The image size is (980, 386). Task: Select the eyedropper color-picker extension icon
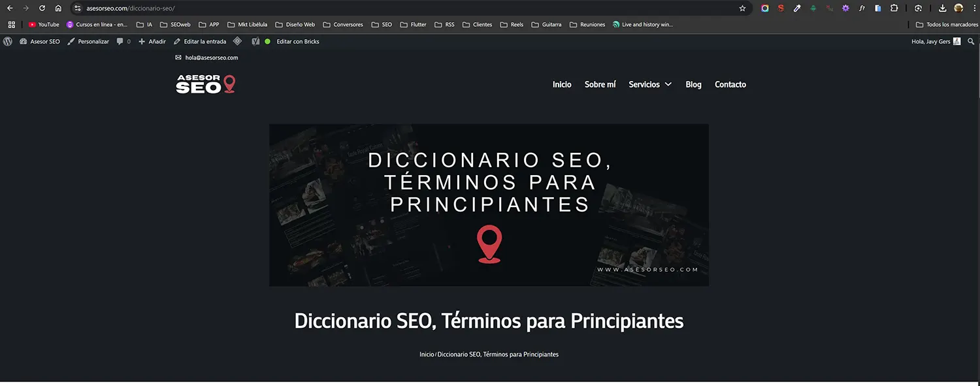[x=797, y=8]
